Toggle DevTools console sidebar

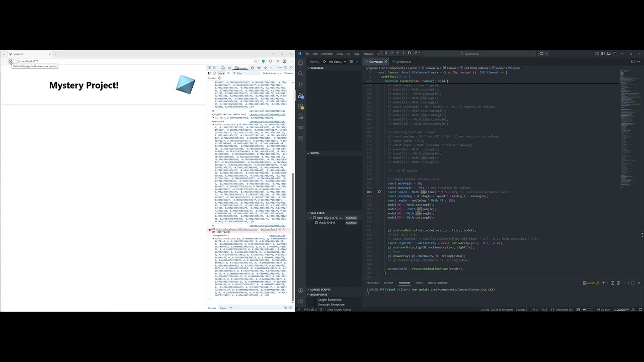(x=209, y=73)
